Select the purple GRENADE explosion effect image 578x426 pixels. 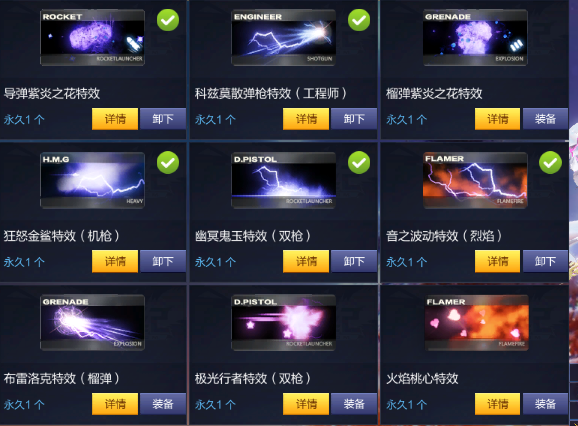coord(475,38)
